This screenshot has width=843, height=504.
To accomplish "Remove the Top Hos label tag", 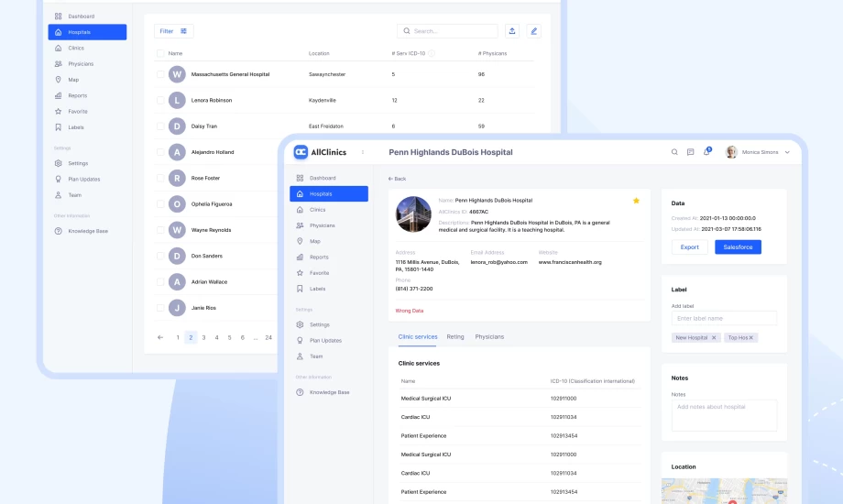I will point(751,338).
